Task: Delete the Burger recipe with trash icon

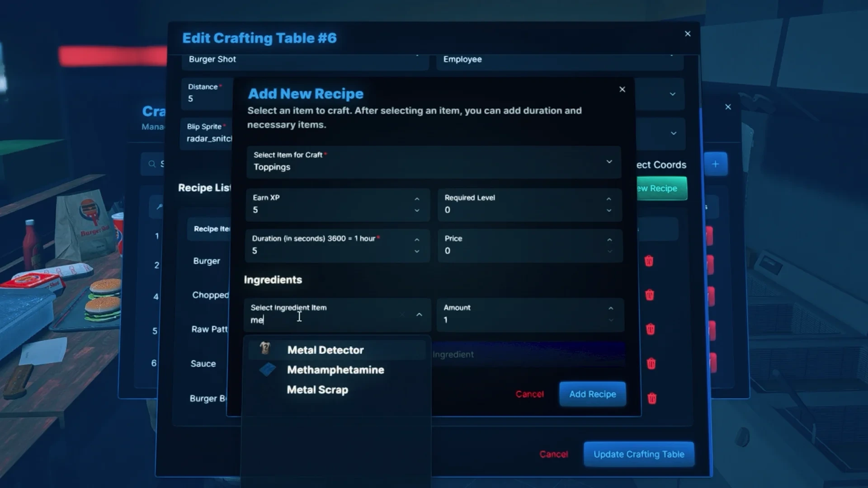Action: 649,261
